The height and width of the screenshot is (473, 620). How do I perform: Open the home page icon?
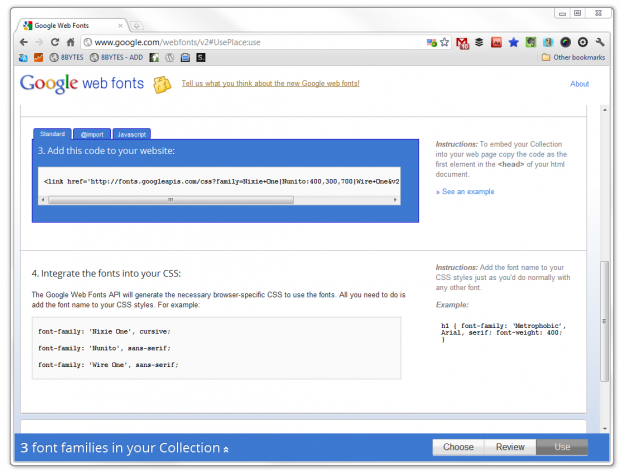click(70, 42)
